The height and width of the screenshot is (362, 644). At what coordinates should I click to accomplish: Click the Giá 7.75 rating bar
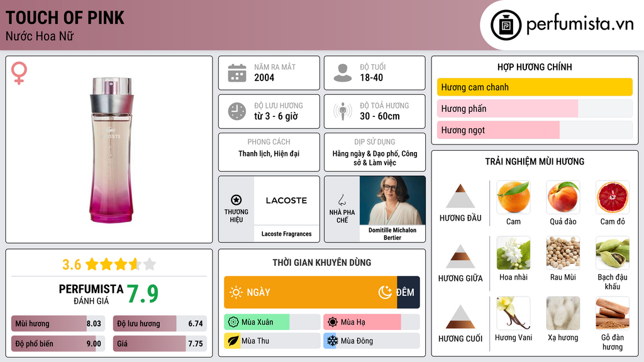[x=160, y=344]
